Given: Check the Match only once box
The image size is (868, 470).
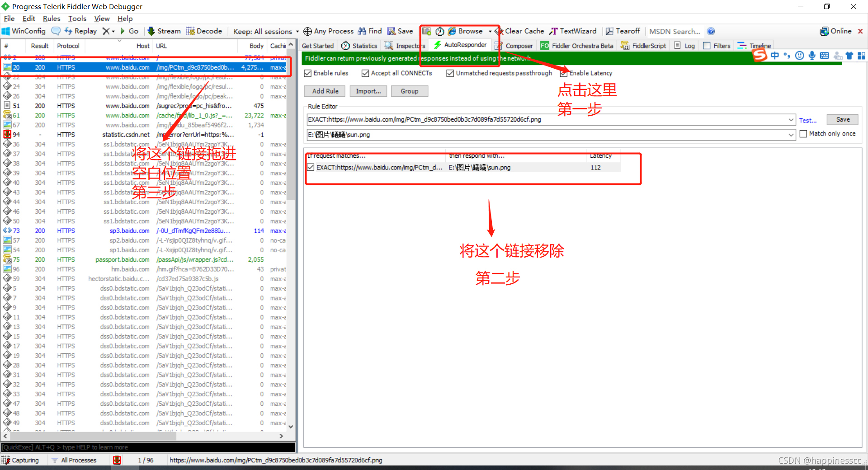Looking at the screenshot, I should click(803, 134).
